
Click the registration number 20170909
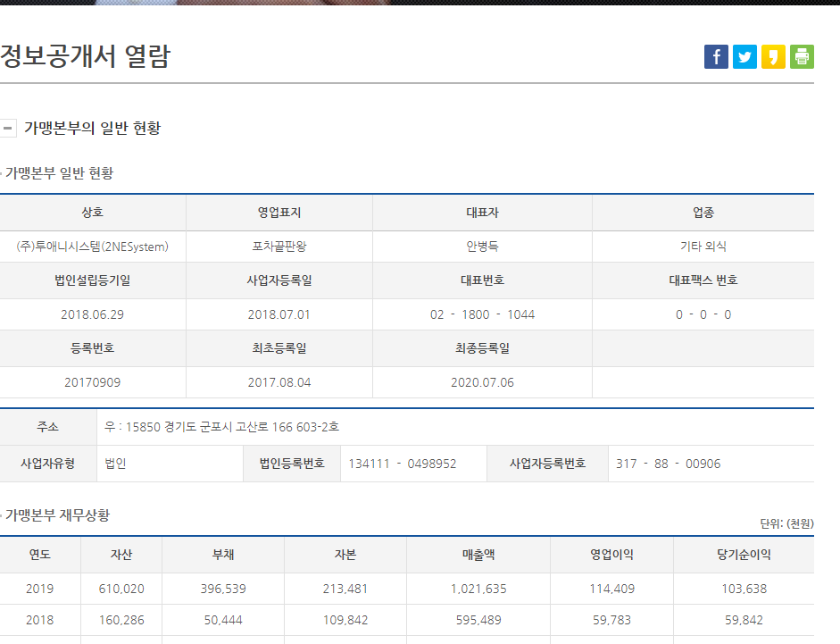tap(92, 382)
